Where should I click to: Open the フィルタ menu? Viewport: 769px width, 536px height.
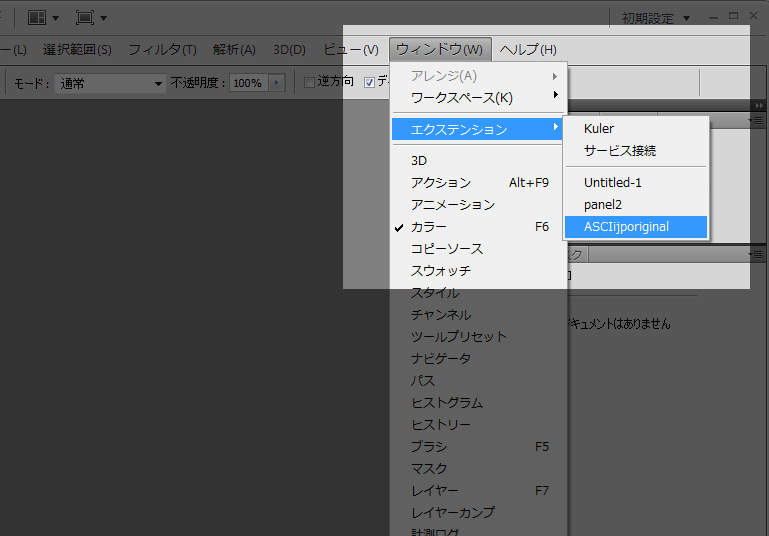161,49
